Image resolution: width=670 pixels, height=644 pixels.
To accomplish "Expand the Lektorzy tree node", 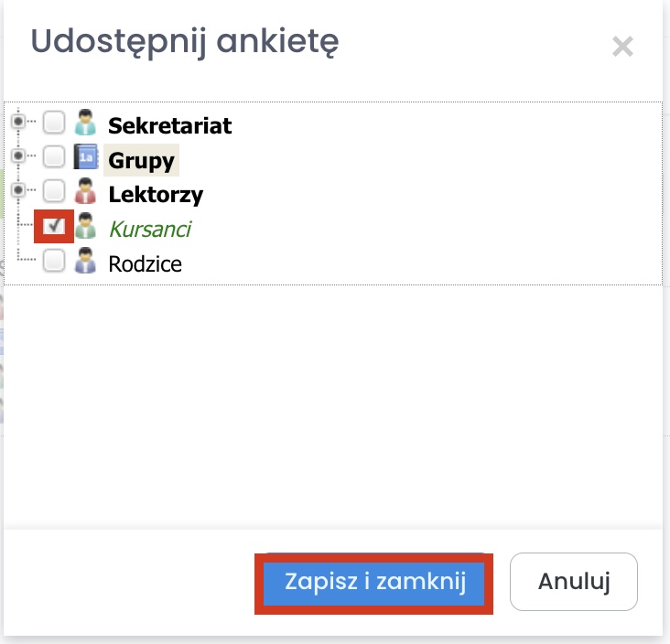I will point(17,191).
